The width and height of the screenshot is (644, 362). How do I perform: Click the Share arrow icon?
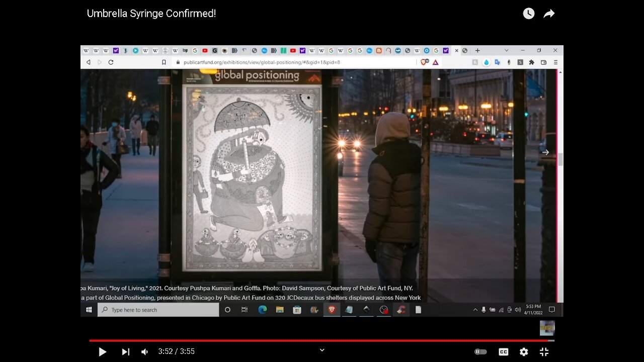549,14
